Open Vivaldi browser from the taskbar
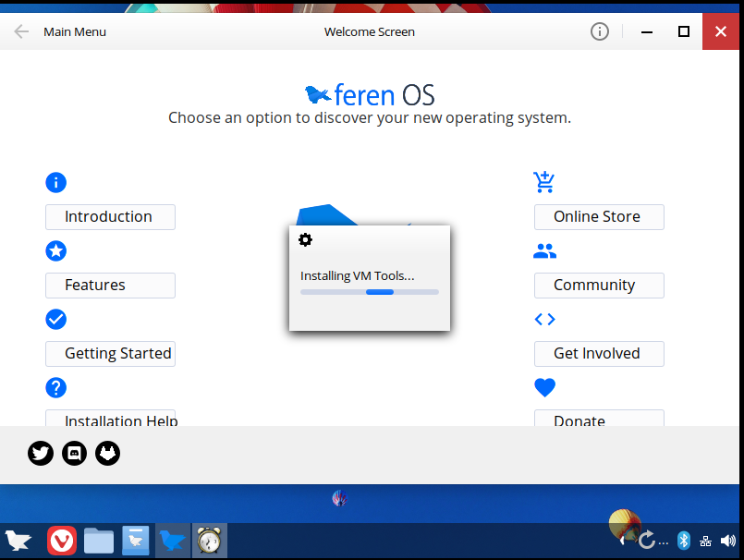The width and height of the screenshot is (744, 560). point(62,541)
